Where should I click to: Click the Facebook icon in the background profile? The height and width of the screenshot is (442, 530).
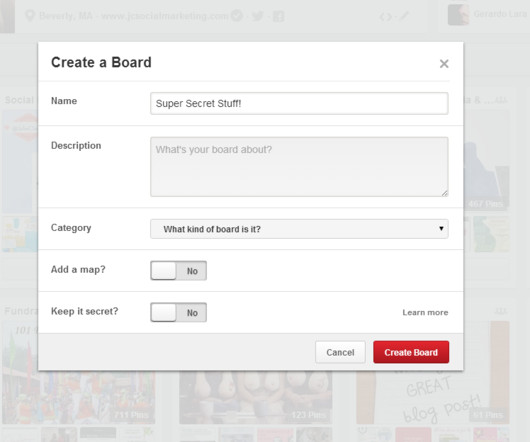point(279,16)
